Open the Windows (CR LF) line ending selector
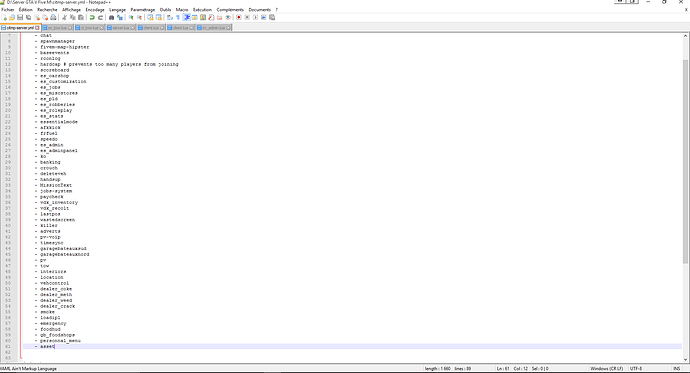This screenshot has width=690, height=373. click(x=606, y=369)
